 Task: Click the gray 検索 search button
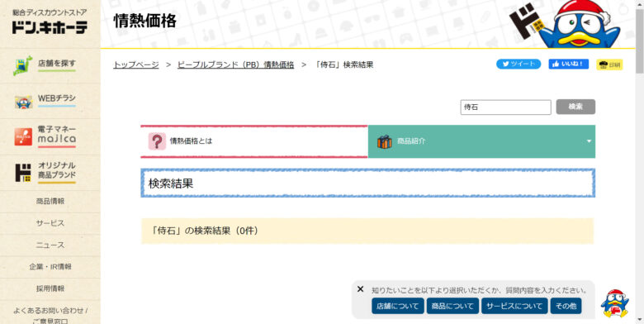575,107
